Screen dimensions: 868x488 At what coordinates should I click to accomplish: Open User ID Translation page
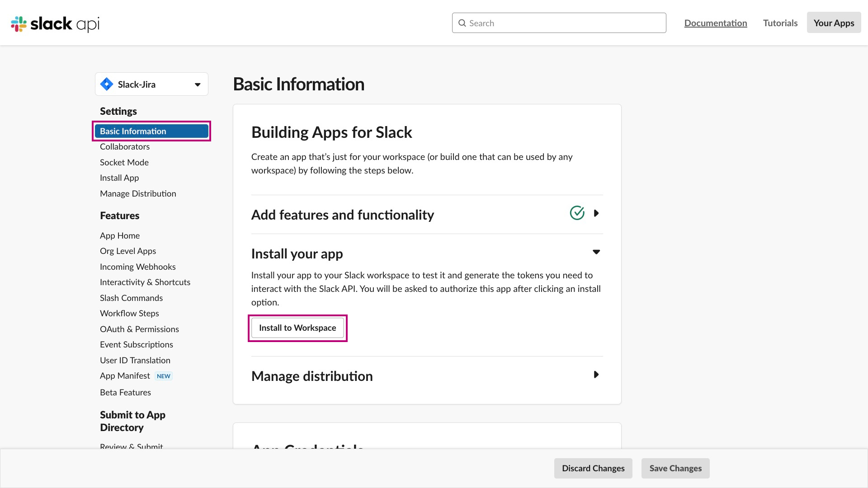coord(135,361)
